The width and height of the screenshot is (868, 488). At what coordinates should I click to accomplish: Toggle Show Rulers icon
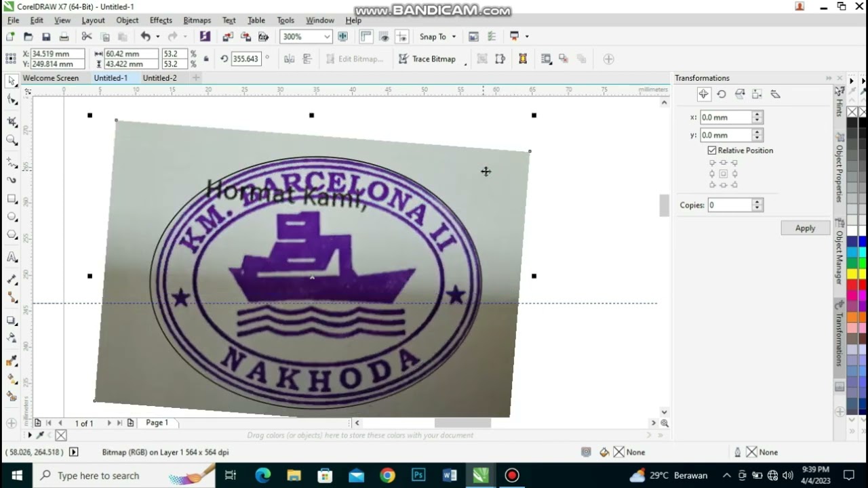[x=366, y=37]
